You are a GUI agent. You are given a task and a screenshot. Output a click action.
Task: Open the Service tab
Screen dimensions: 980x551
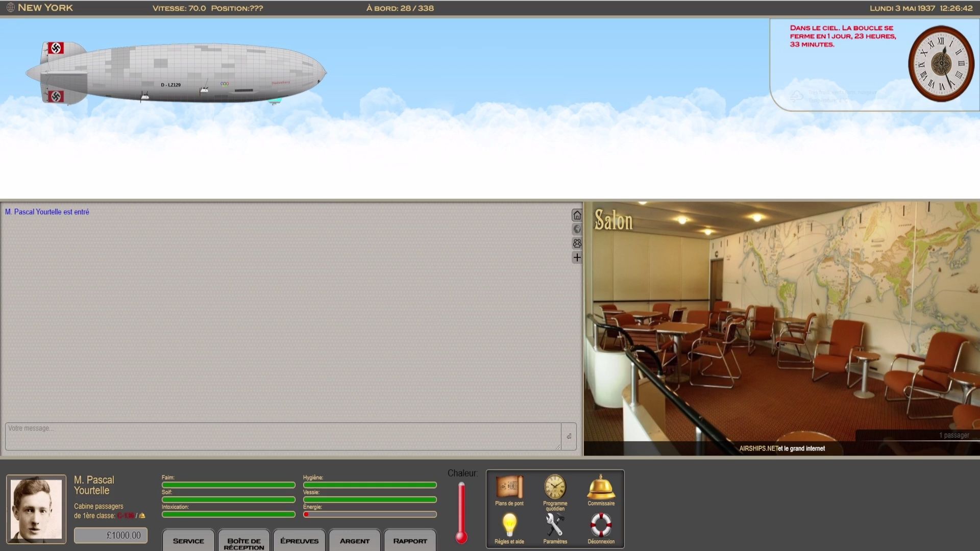click(188, 541)
